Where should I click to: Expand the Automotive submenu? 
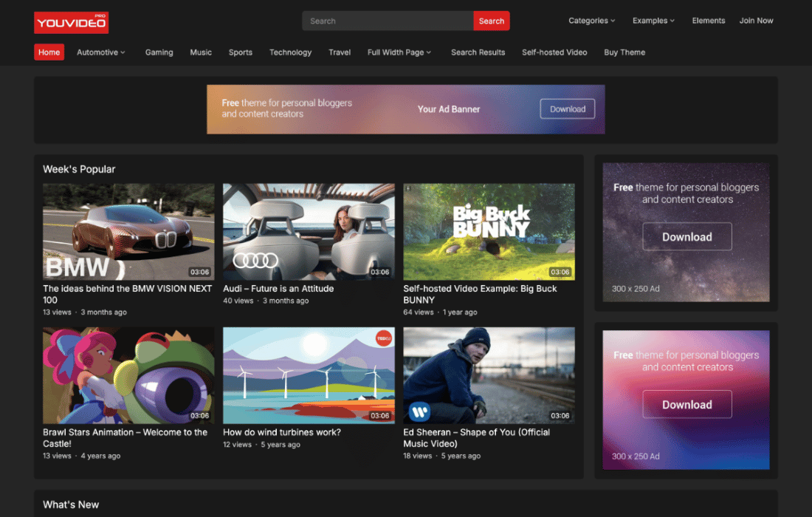(101, 52)
